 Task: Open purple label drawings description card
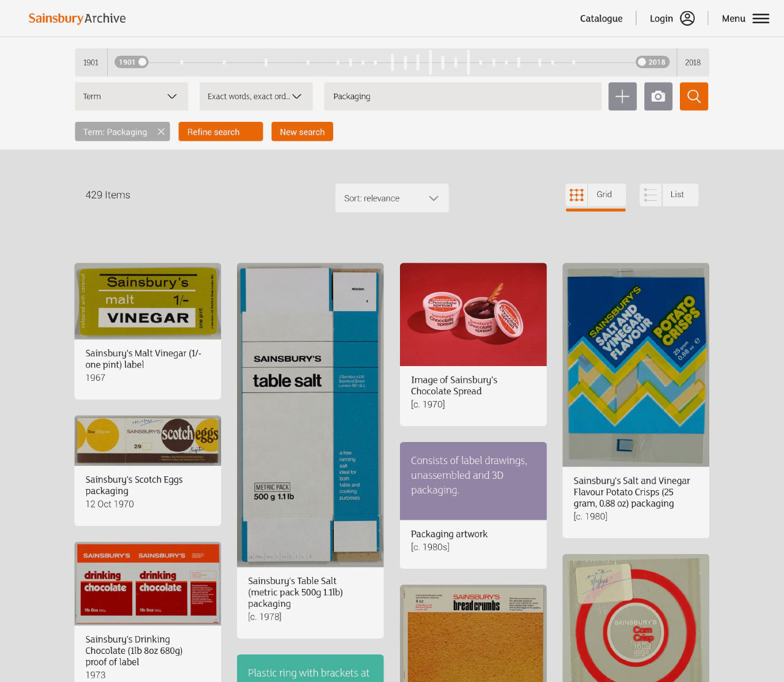click(x=473, y=481)
